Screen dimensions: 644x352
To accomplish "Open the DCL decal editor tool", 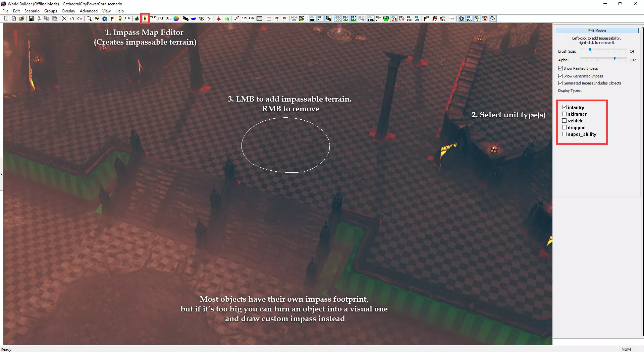I will tap(168, 18).
